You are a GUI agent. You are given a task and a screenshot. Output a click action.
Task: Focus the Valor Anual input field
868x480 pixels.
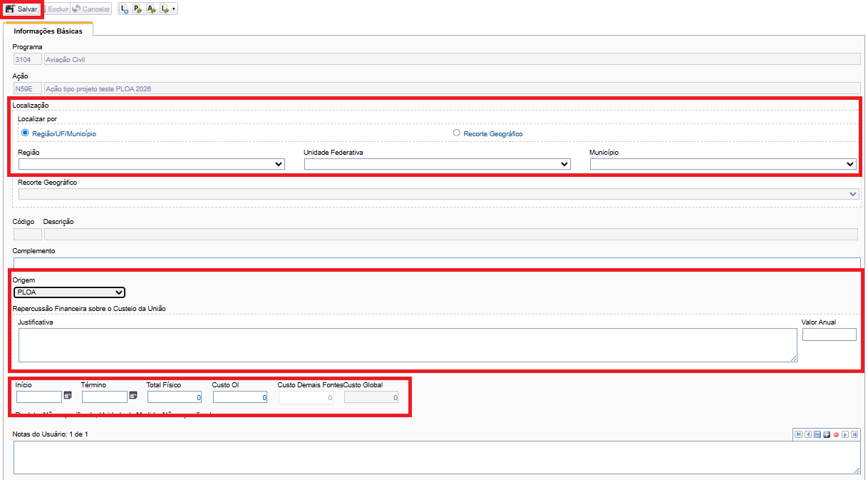829,335
